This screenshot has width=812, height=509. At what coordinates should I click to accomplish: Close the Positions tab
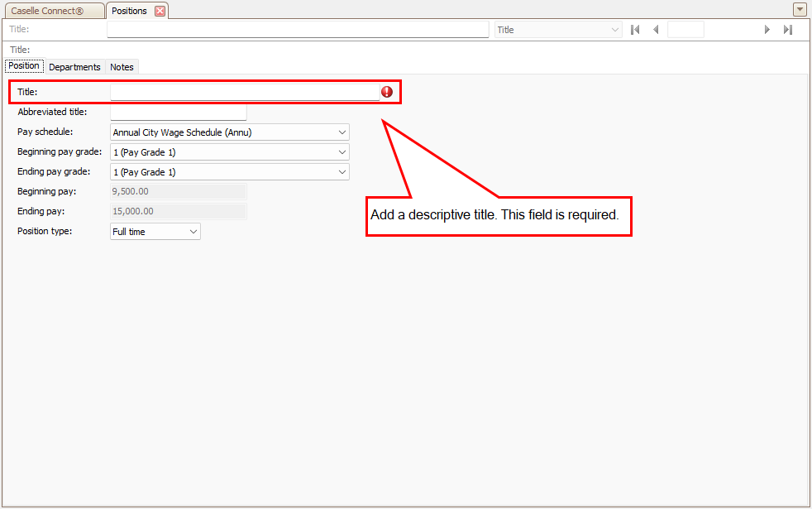click(160, 11)
